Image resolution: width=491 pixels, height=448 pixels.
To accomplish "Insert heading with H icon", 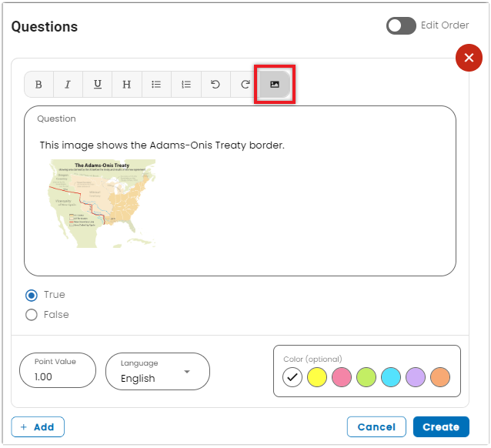I will click(x=127, y=85).
